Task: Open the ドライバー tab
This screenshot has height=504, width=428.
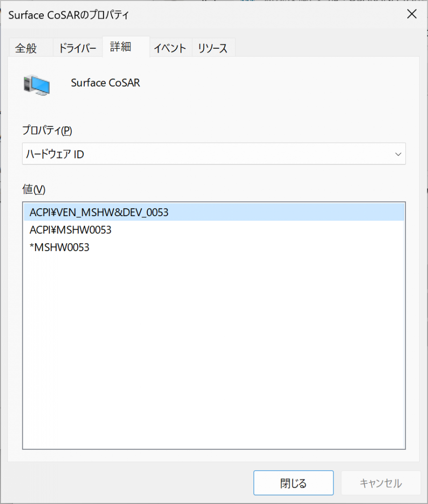Action: [x=77, y=48]
